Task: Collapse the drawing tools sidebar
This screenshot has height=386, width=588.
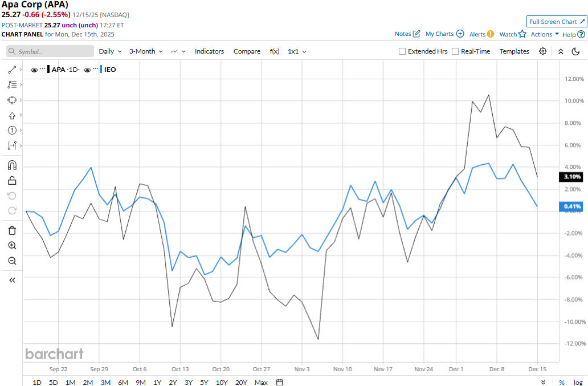Action: [x=12, y=280]
